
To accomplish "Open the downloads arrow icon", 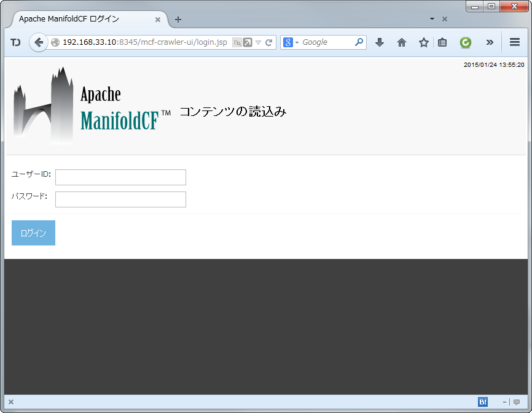I will coord(380,42).
